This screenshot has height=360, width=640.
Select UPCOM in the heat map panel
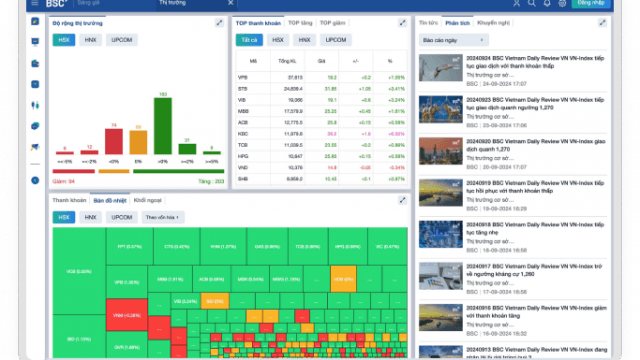pos(122,217)
